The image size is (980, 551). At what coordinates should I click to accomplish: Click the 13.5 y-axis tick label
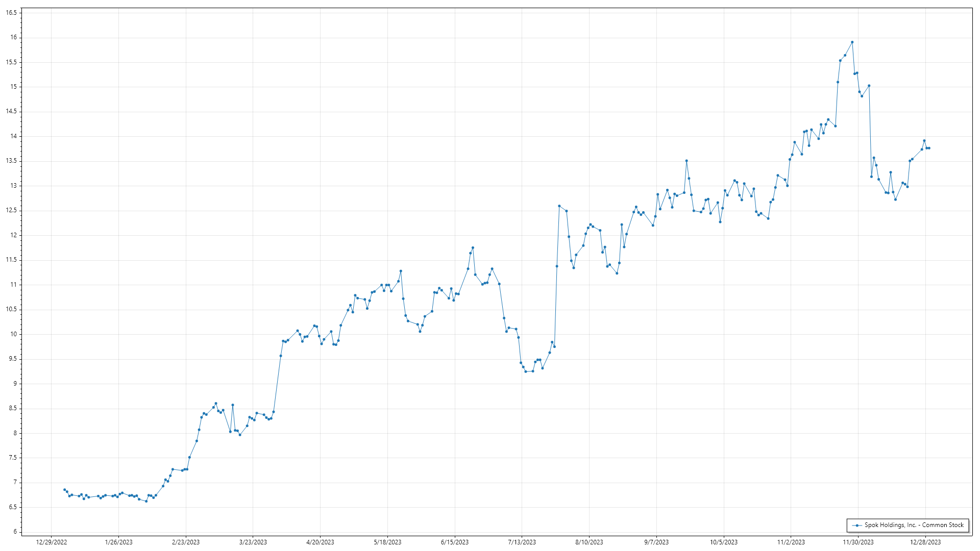click(11, 161)
